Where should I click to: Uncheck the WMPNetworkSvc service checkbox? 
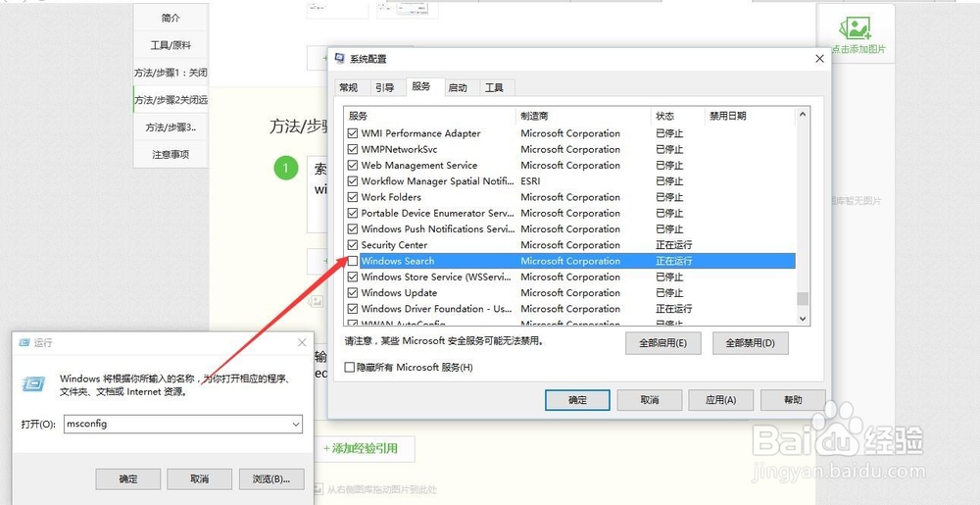click(353, 149)
